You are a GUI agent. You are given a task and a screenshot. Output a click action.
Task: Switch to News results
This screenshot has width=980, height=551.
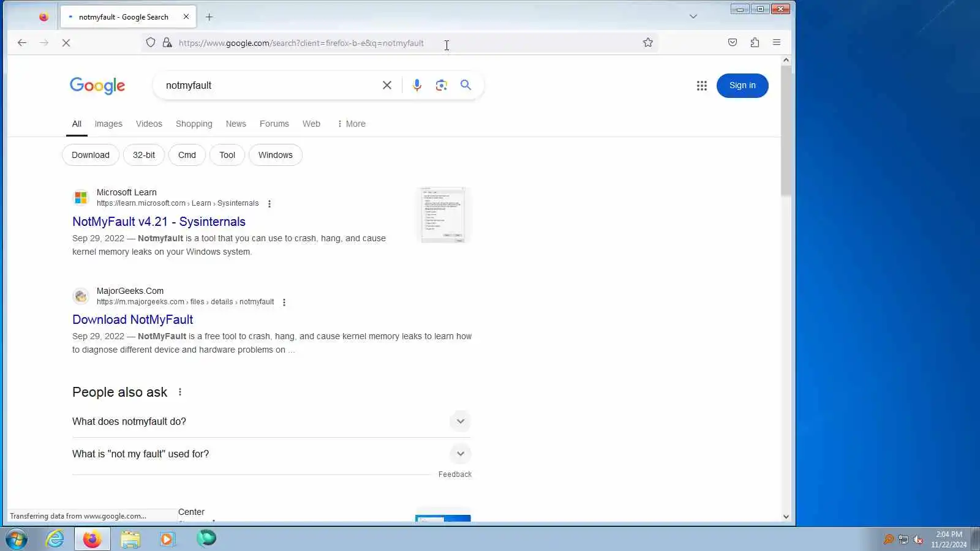(x=236, y=124)
